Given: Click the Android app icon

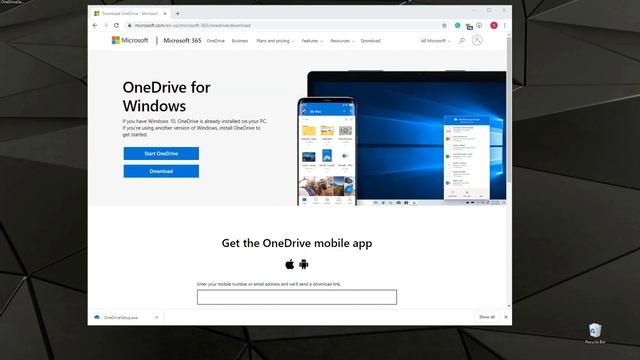Looking at the screenshot, I should coord(304,264).
